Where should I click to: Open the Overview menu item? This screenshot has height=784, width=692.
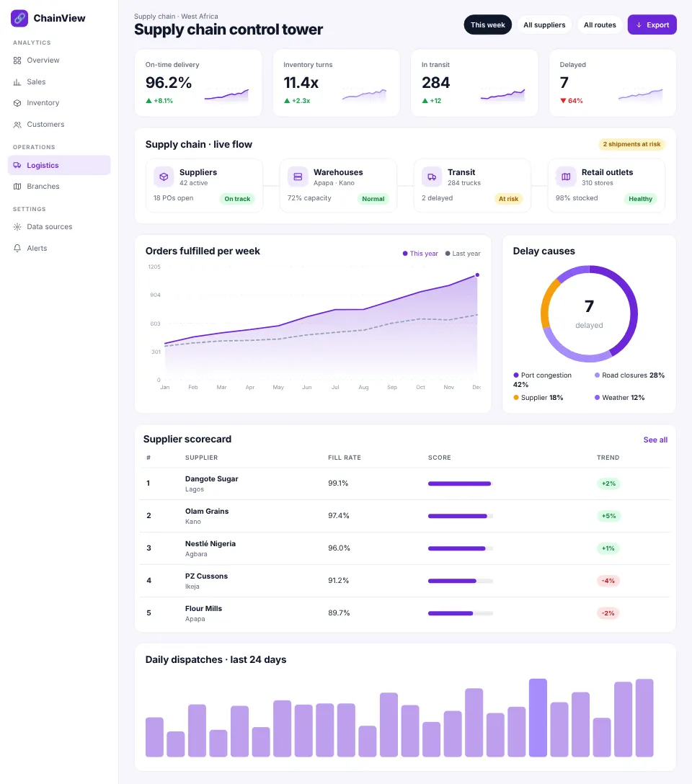(x=59, y=61)
